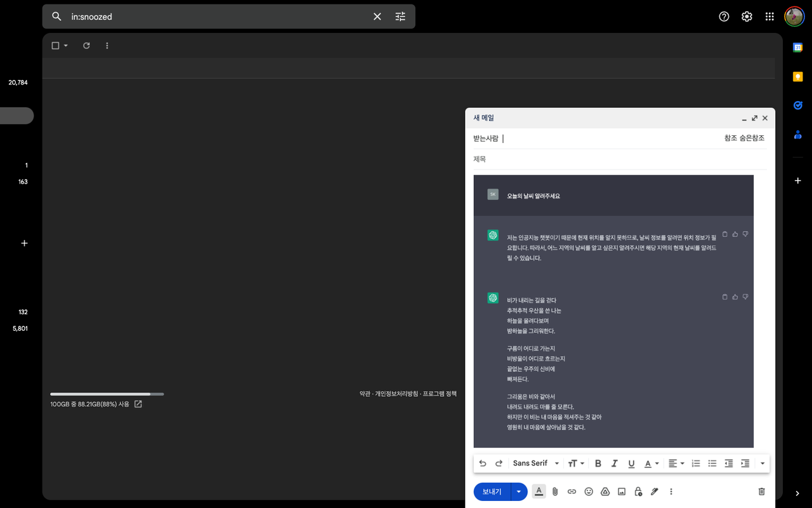Increase indent in compose
This screenshot has width=812, height=508.
tap(745, 464)
